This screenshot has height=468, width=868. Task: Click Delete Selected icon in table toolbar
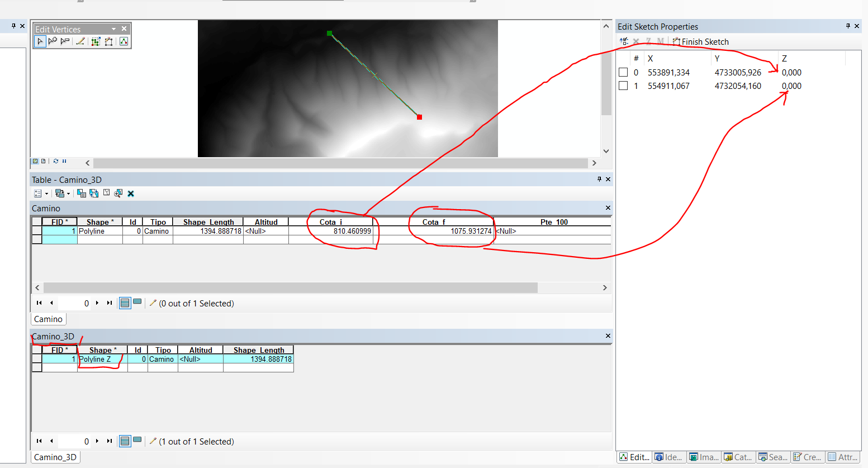[x=131, y=193]
